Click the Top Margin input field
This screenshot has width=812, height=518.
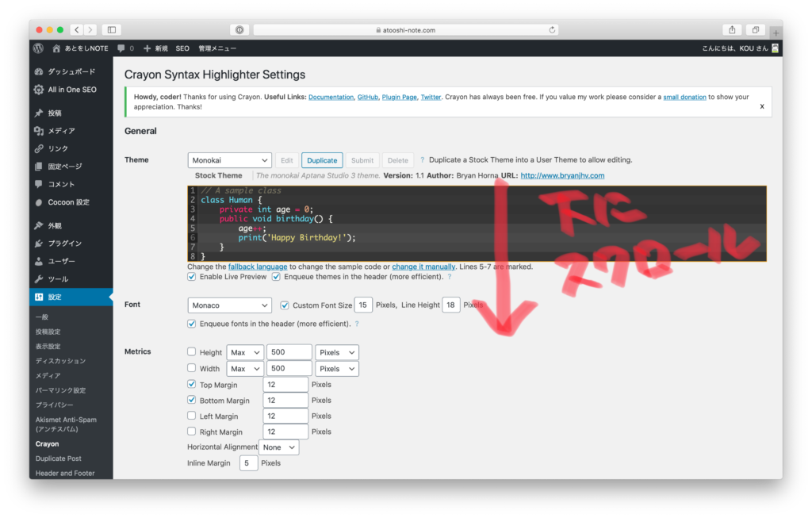pyautogui.click(x=285, y=385)
